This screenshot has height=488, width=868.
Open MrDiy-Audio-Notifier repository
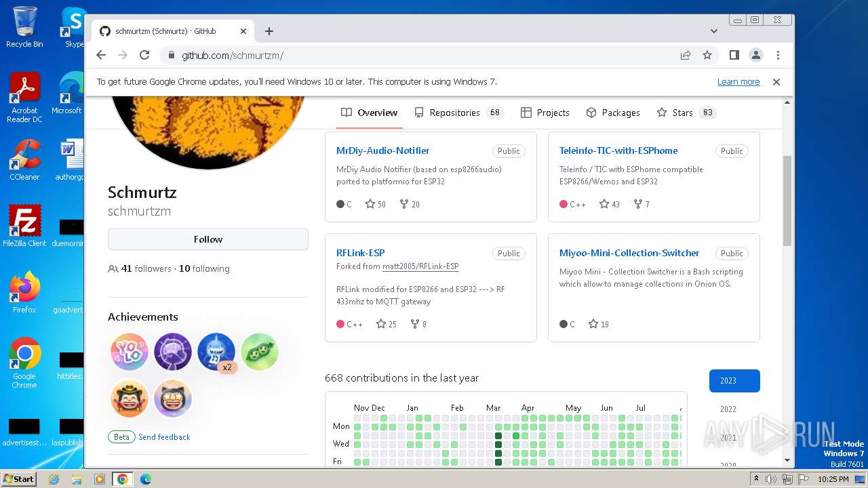tap(382, 150)
